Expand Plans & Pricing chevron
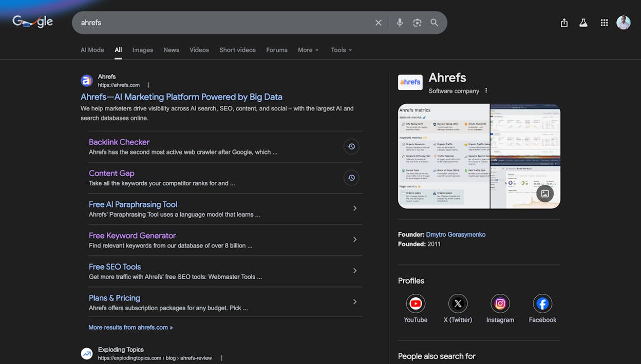This screenshot has width=641, height=364. pyautogui.click(x=355, y=302)
